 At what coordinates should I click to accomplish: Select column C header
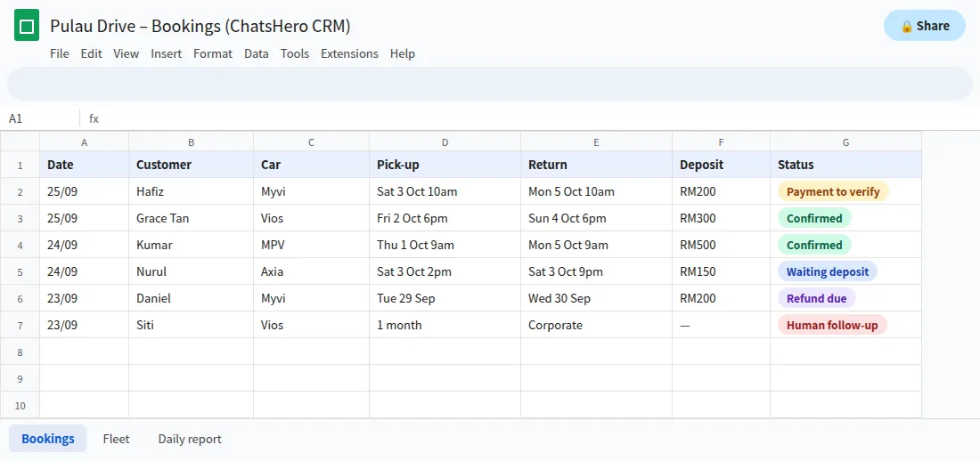[x=311, y=142]
